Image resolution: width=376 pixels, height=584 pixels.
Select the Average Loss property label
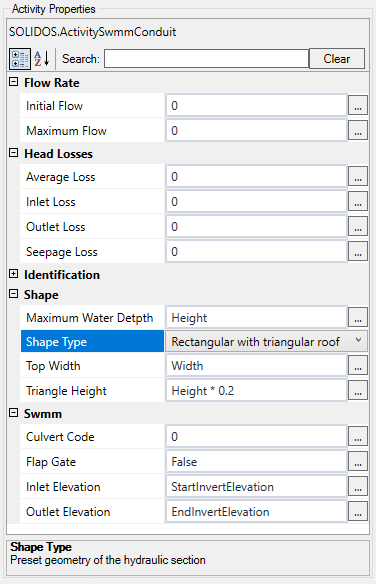[61, 177]
